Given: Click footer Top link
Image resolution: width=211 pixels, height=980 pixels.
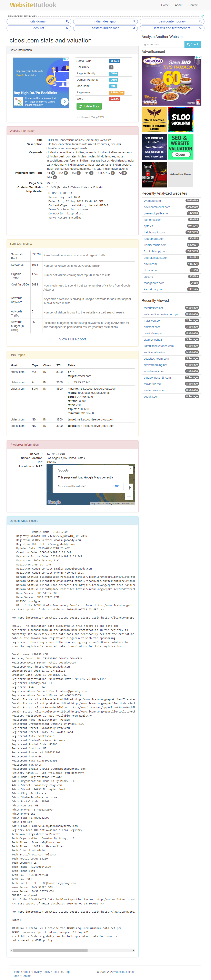Looking at the screenshot, I should 67,972.
